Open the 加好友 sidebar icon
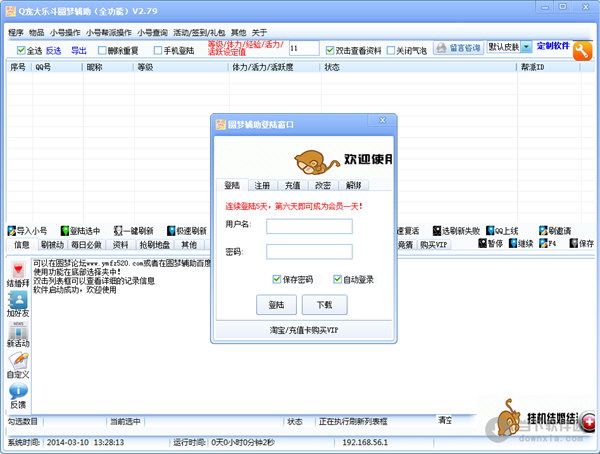Viewport: 600px width, 454px height. (x=17, y=300)
